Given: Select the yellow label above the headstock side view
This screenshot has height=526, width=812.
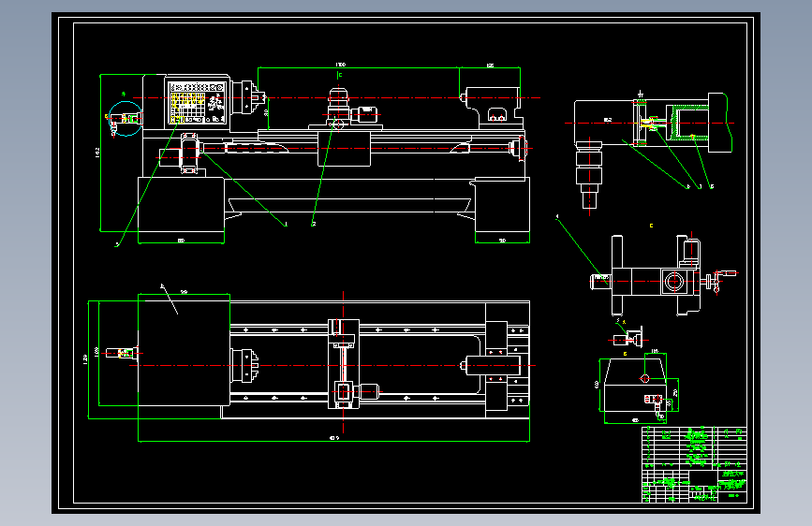Looking at the screenshot, I should point(625,354).
